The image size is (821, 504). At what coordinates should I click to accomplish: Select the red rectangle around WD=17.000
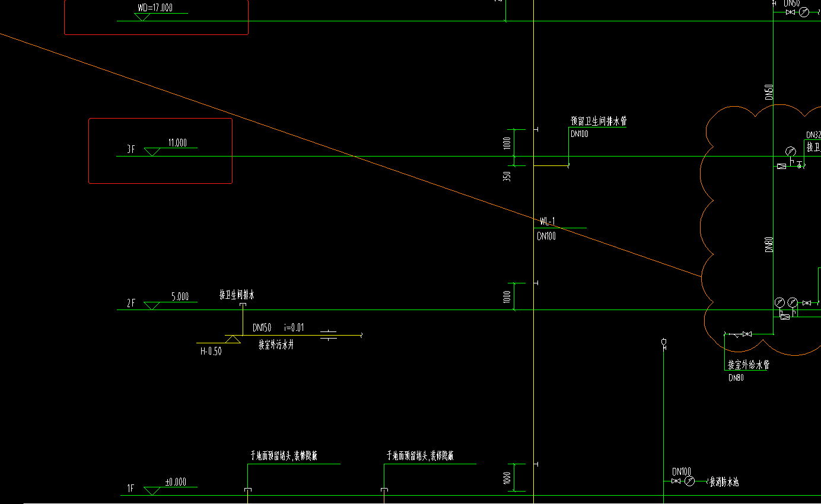click(x=156, y=17)
